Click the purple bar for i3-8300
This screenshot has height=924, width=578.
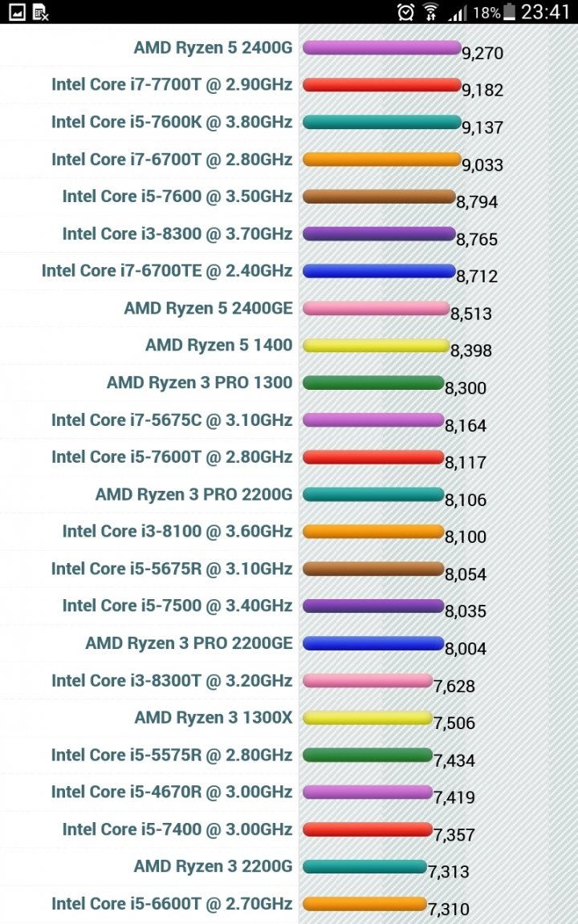click(379, 234)
